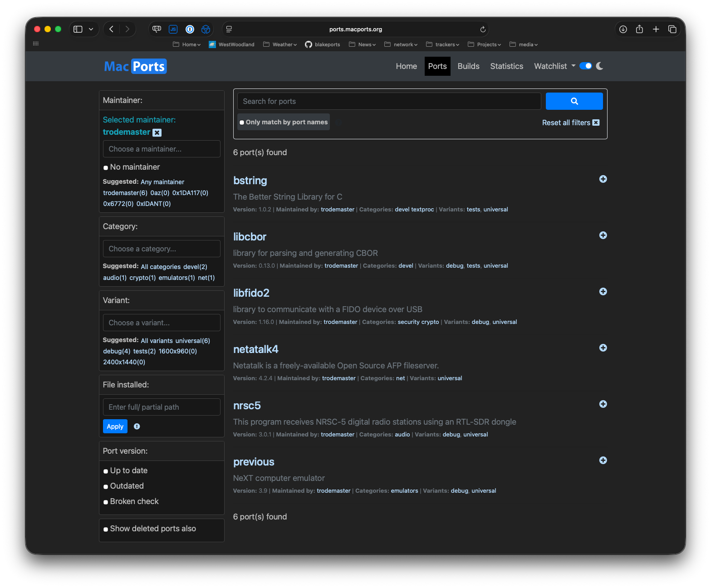Click the JS blocker extension icon
711x588 pixels.
pyautogui.click(x=173, y=29)
